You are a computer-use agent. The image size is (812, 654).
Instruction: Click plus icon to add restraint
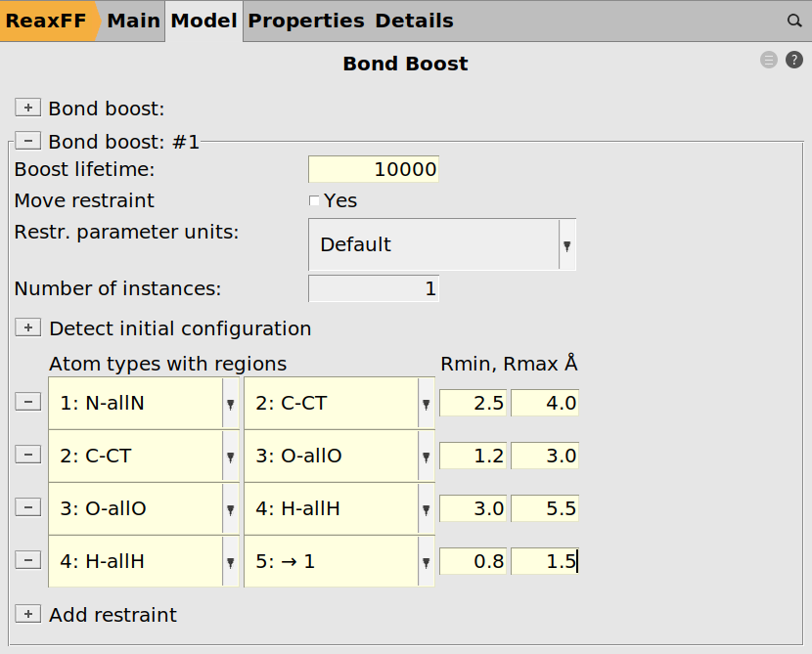[28, 615]
